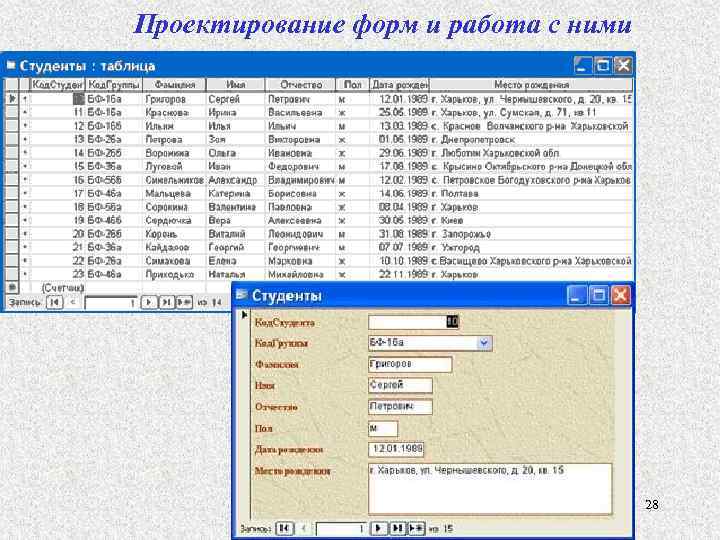This screenshot has height=540, width=720.
Task: Click cell 'г. Днепропетровск' in table
Action: tap(531, 139)
